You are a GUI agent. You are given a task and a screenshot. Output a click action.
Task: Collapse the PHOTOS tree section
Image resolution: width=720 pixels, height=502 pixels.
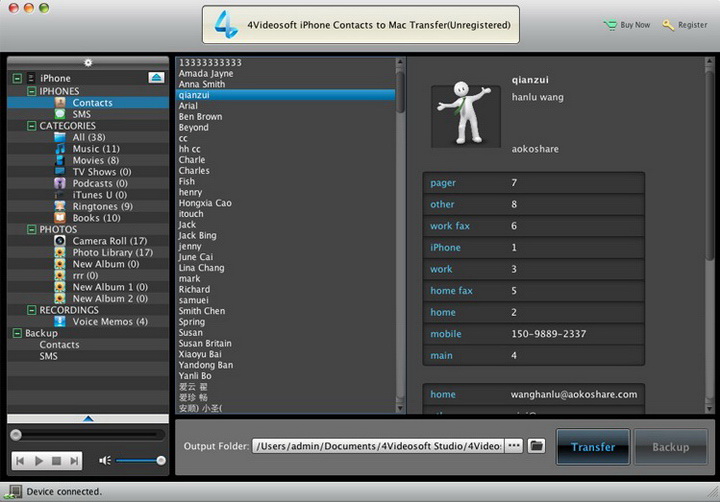point(31,230)
